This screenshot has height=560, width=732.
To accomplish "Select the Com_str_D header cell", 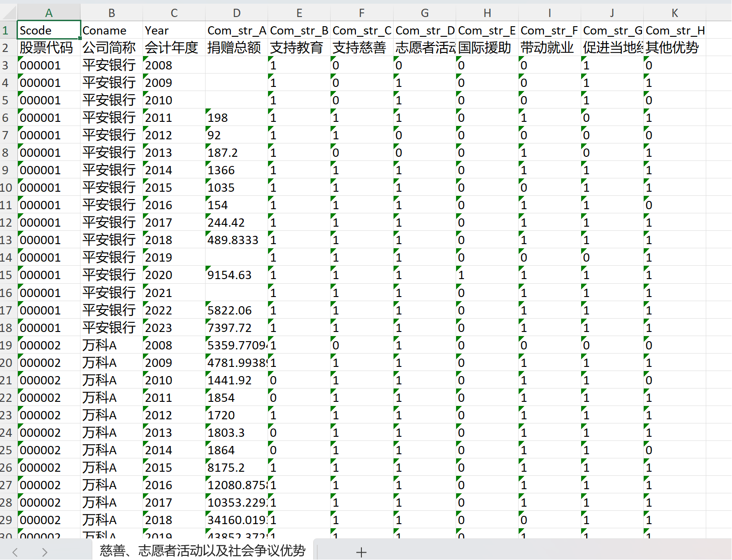I will pyautogui.click(x=425, y=30).
